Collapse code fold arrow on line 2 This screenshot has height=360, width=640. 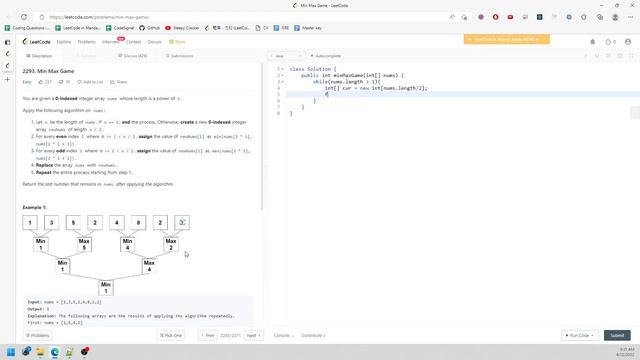[x=282, y=76]
